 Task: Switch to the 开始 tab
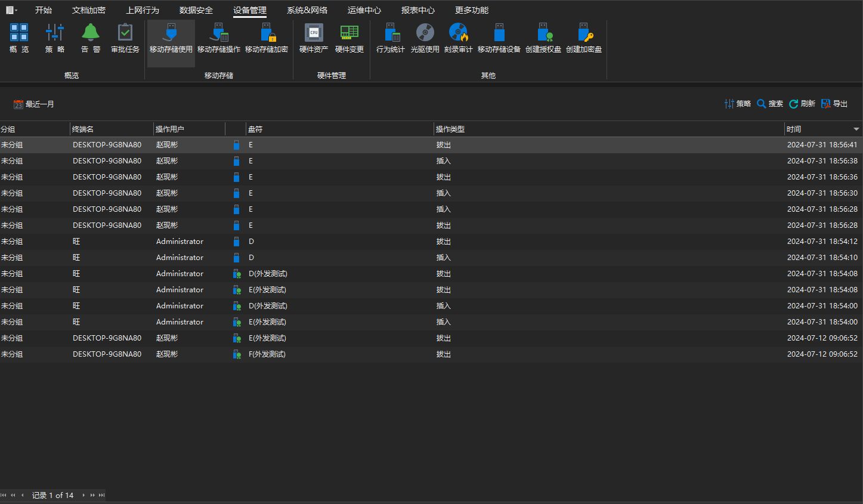pyautogui.click(x=44, y=10)
